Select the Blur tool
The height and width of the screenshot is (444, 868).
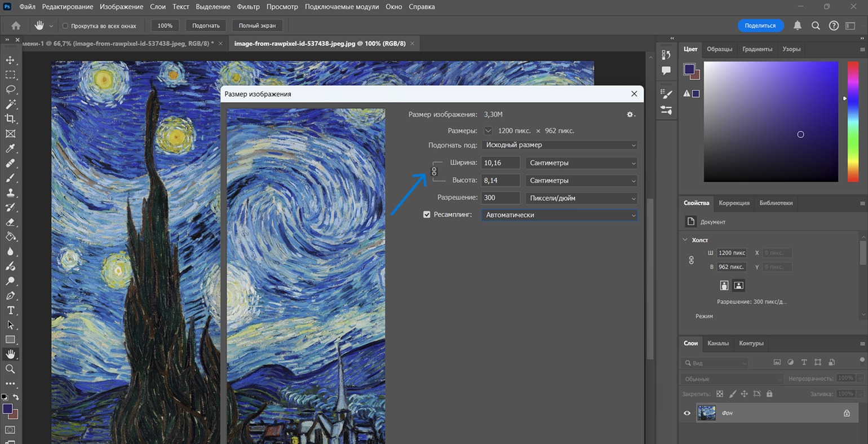pos(10,252)
